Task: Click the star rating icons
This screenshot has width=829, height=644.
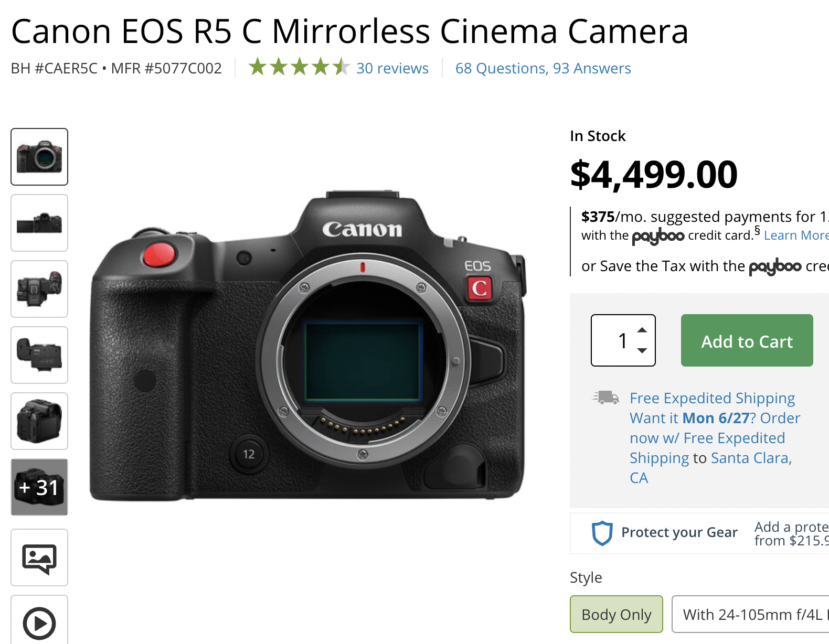Action: (x=299, y=68)
